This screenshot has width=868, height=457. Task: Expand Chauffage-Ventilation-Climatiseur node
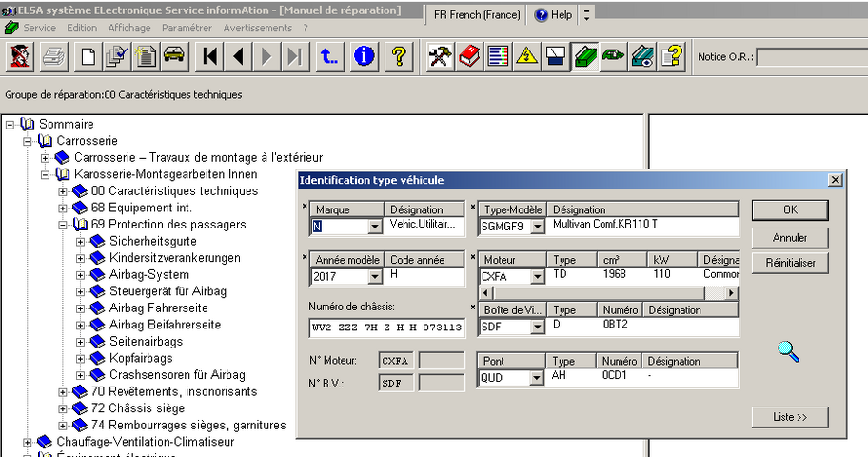[x=27, y=442]
